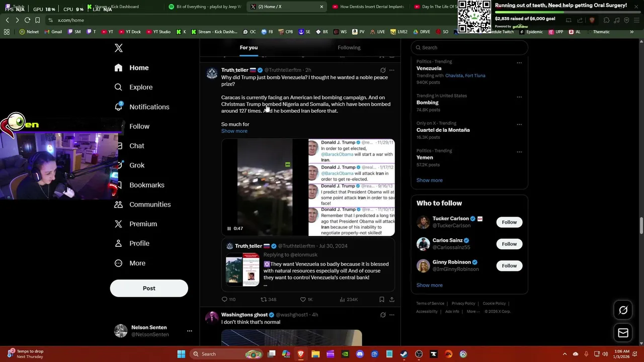The image size is (644, 362).
Task: Follow Carlos Sainz
Action: point(509,244)
